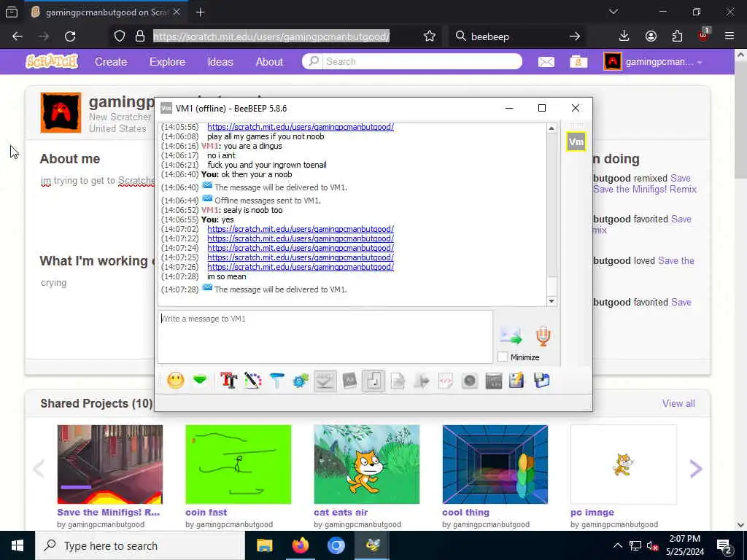Click the muted volume tray icon
The image size is (747, 560).
pyautogui.click(x=653, y=546)
